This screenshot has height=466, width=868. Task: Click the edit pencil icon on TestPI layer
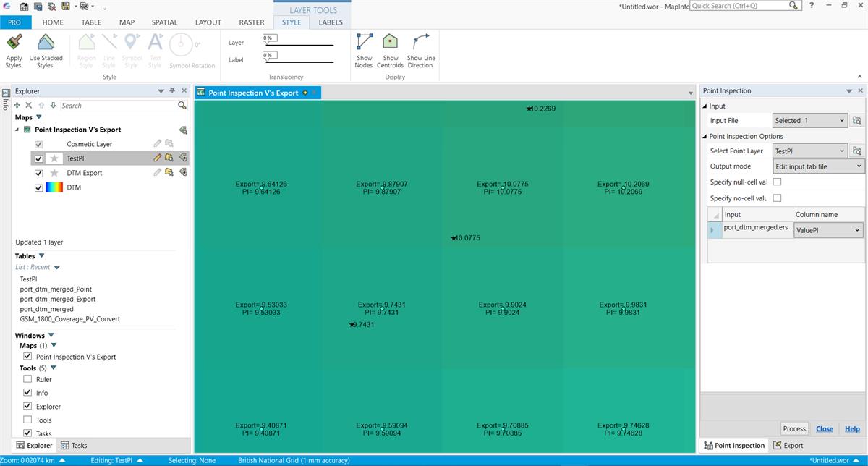(x=157, y=158)
